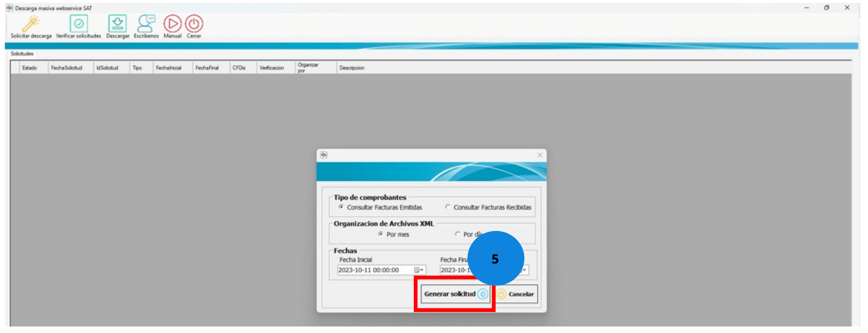
Task: Switch to the Solicitudes tab
Action: pos(22,54)
